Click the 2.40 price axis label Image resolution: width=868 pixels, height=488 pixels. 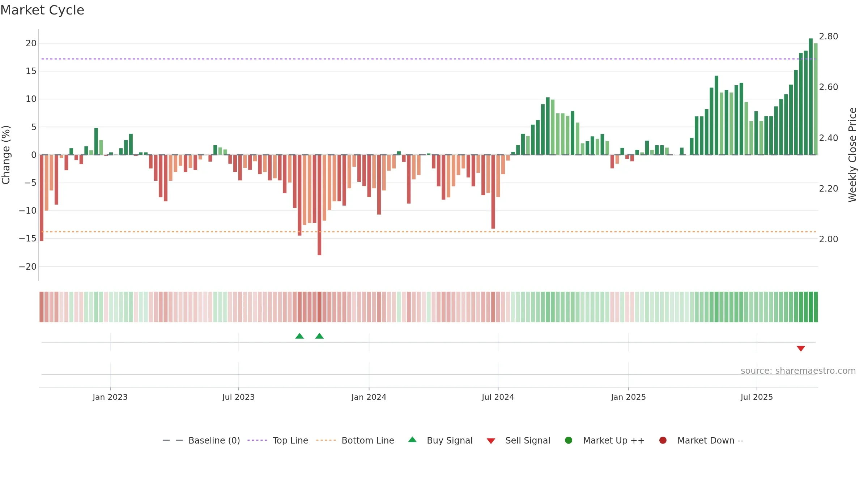pos(829,138)
